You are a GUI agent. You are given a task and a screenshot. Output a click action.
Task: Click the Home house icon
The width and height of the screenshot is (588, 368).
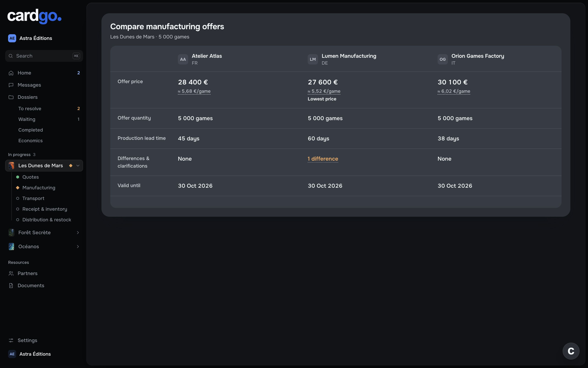coord(11,73)
